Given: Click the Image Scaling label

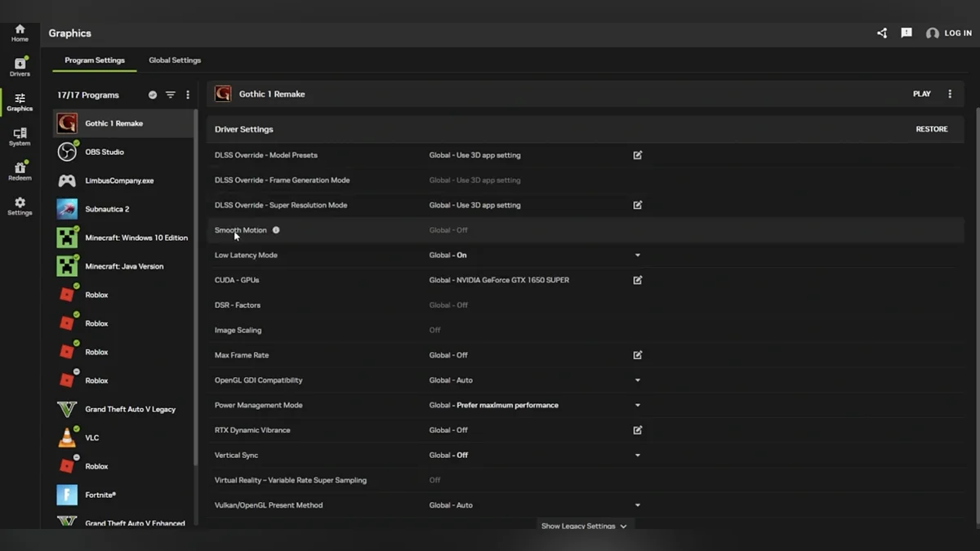Looking at the screenshot, I should click(238, 331).
